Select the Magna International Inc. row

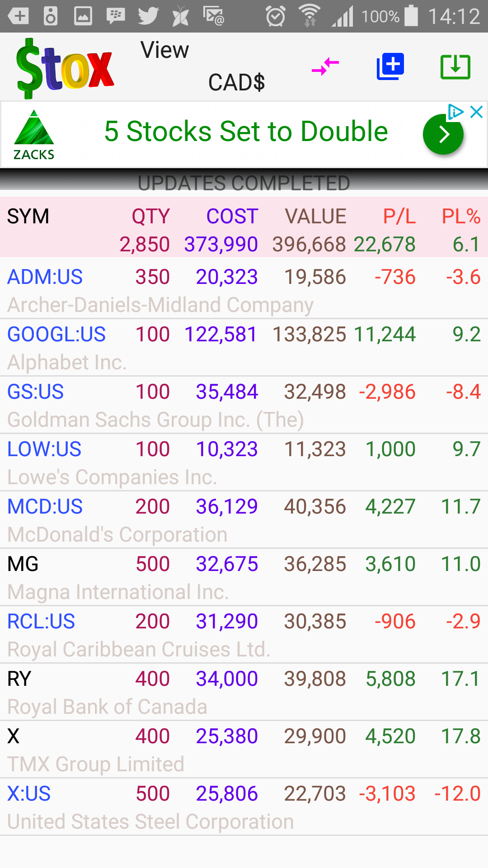tap(244, 577)
